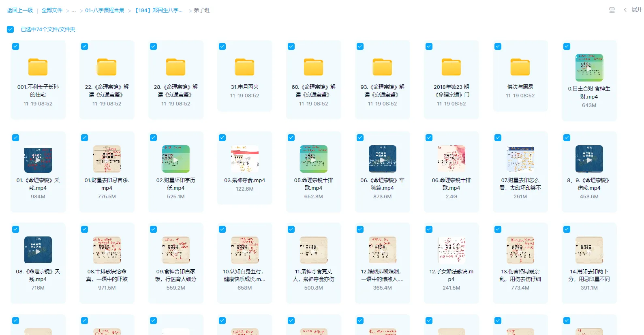Open the 60.《命理宗镜》解读 folder icon
The image size is (644, 335).
(x=314, y=67)
